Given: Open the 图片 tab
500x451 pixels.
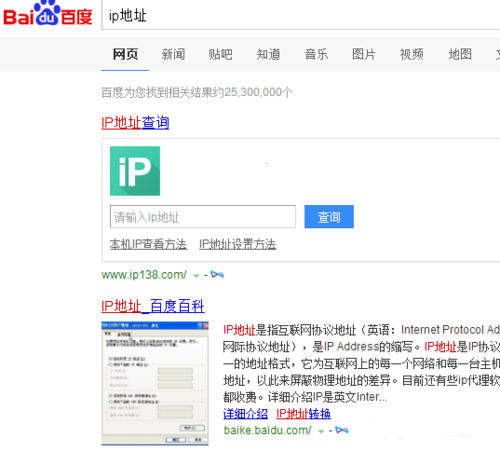Looking at the screenshot, I should [364, 54].
